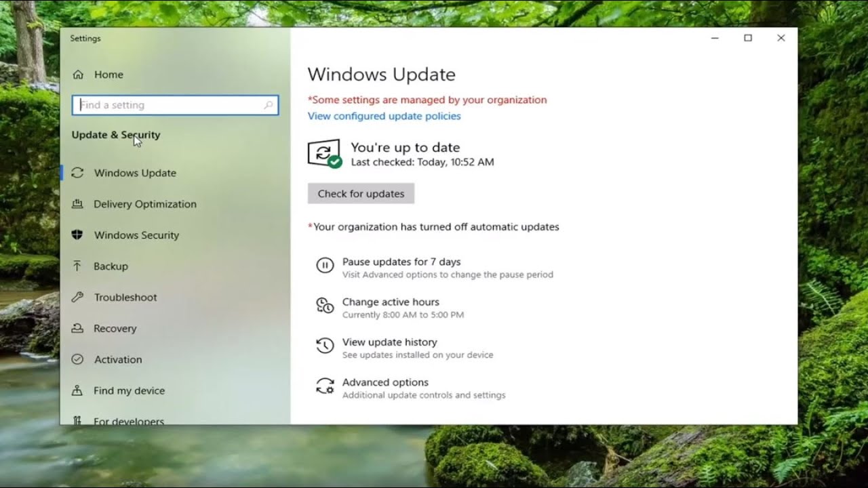Click 'Some settings are managed by your organization'
The width and height of the screenshot is (868, 488).
(427, 100)
